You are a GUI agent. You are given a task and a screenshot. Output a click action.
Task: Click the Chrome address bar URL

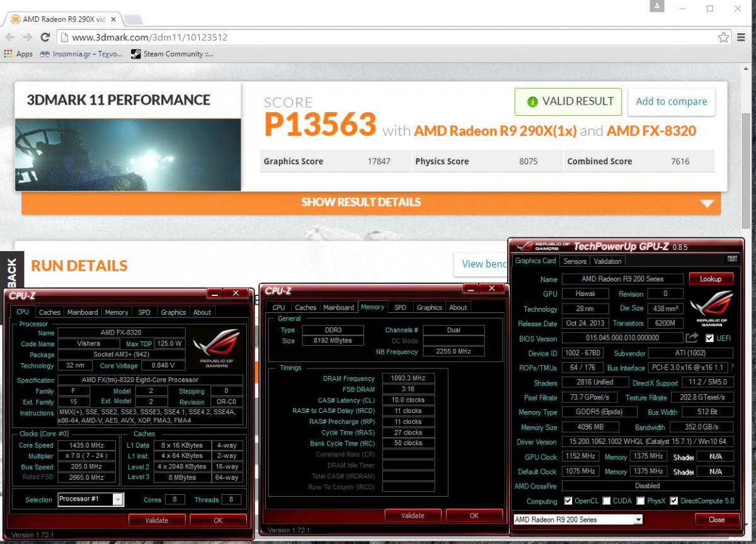150,37
